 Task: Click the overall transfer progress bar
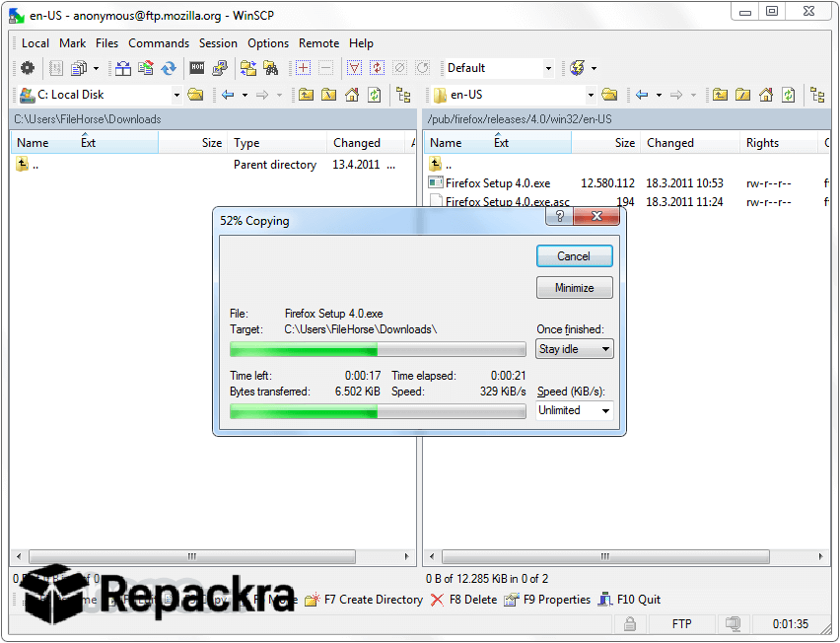pos(378,411)
